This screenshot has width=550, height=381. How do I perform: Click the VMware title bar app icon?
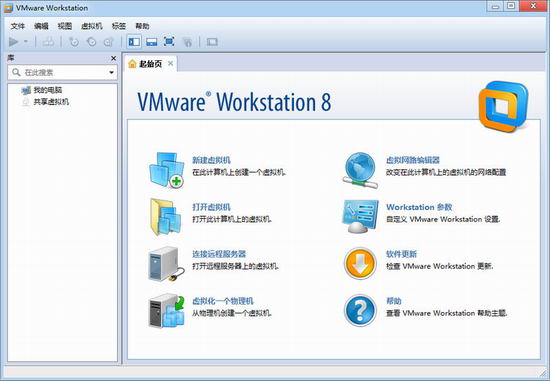(x=8, y=8)
